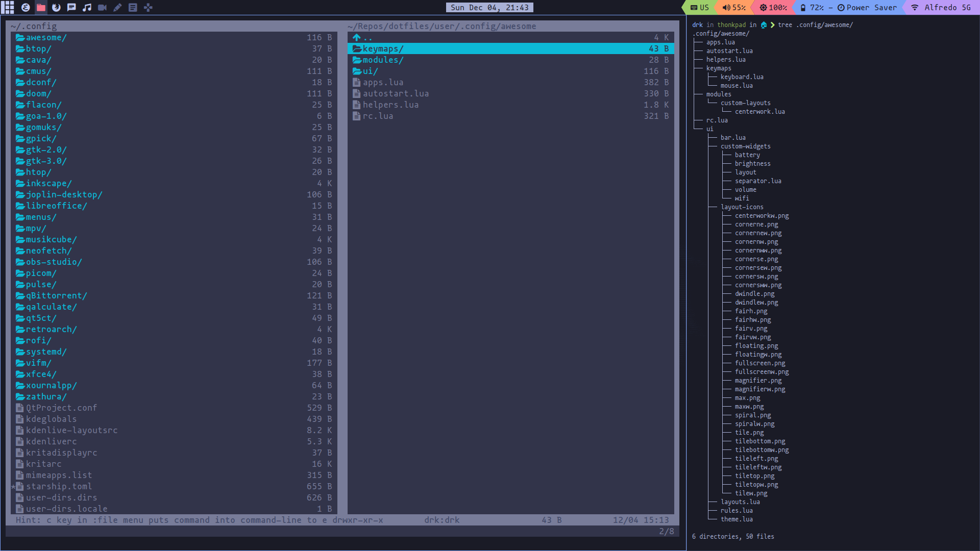Select helpers.lua in right pane
This screenshot has height=551, width=980.
[511, 105]
